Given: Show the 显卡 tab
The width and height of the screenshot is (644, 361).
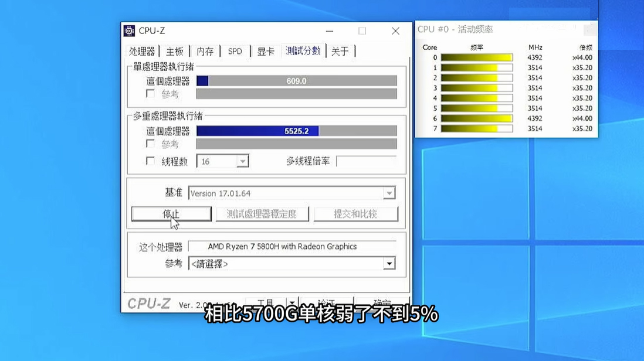Looking at the screenshot, I should (x=266, y=52).
